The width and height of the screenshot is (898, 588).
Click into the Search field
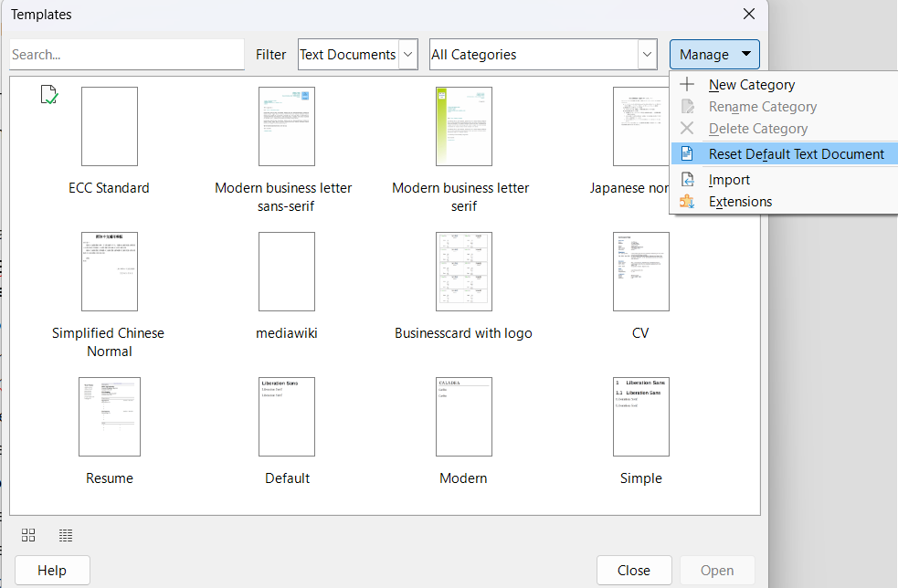127,55
